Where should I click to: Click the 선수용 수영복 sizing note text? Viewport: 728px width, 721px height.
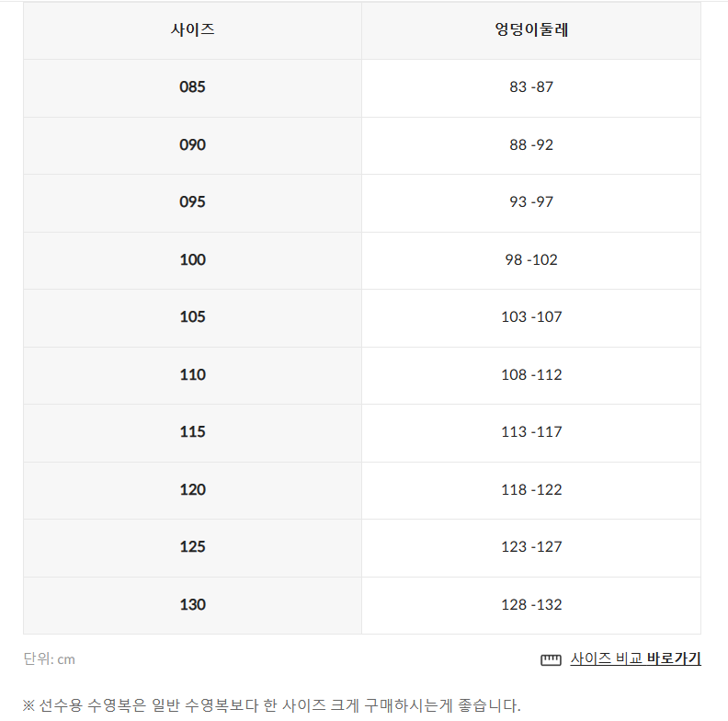(x=271, y=705)
